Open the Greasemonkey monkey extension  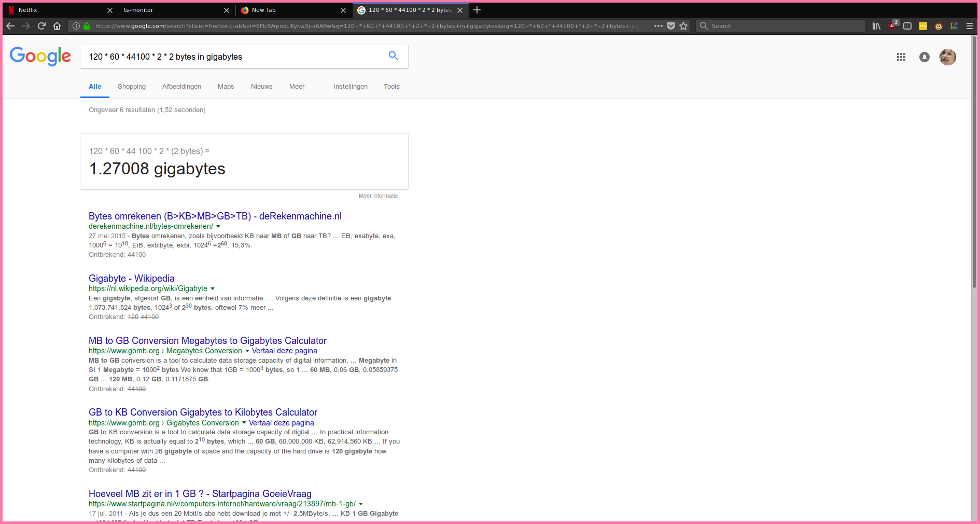coord(939,26)
